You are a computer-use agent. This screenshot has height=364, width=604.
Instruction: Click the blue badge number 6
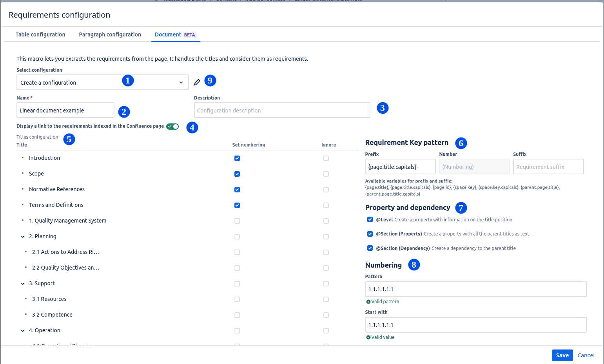click(461, 143)
